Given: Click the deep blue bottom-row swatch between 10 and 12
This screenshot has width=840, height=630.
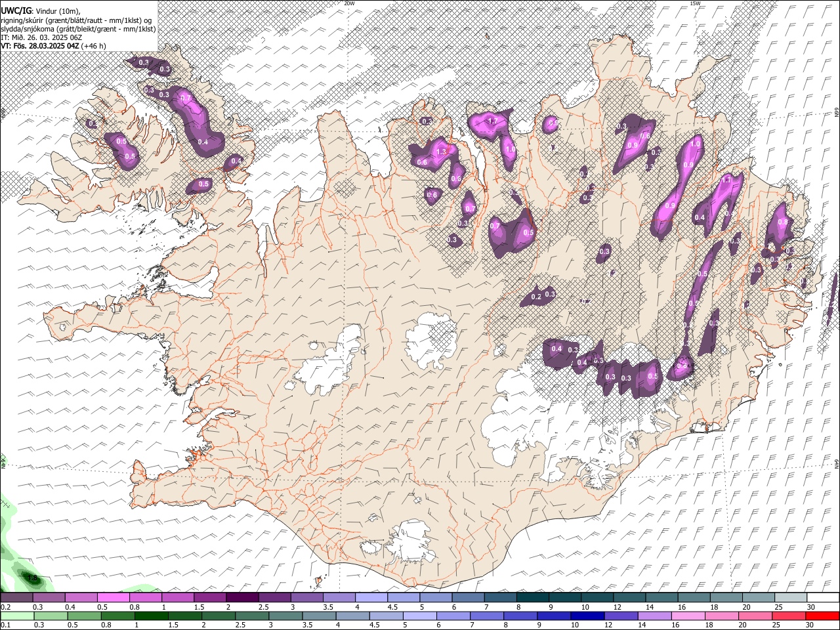Looking at the screenshot, I should click(x=587, y=616).
